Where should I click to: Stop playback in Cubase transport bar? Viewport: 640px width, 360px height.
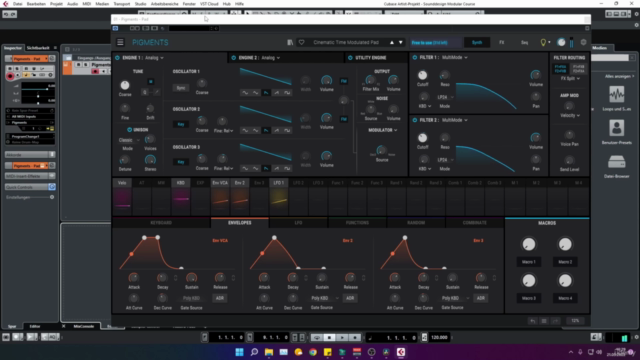(x=330, y=338)
